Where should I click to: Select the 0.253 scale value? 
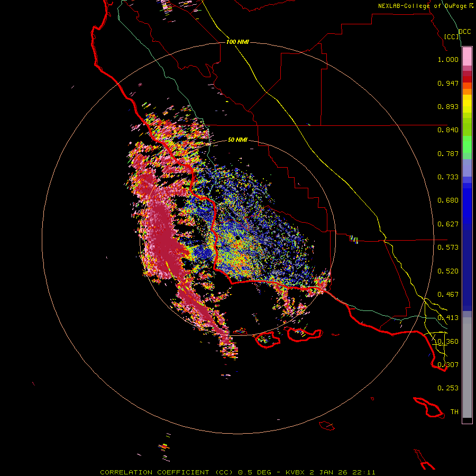[x=448, y=388]
